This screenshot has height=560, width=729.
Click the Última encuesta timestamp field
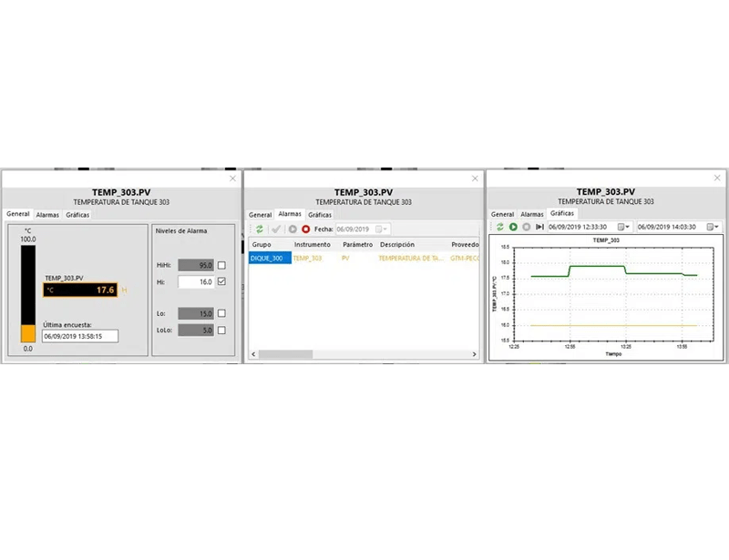80,336
